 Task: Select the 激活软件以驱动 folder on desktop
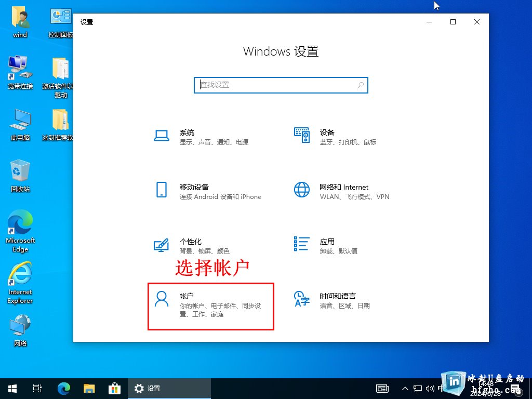[x=58, y=77]
